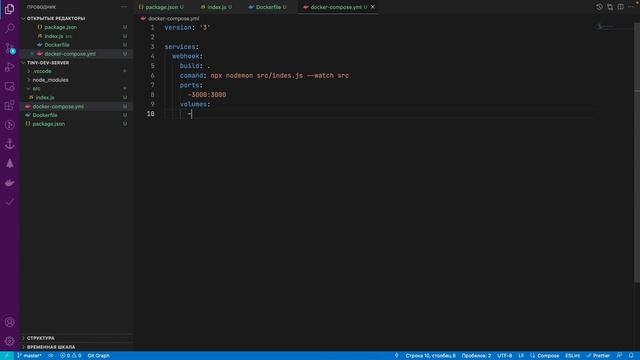Click the feedback icon in status bar
This screenshot has width=640, height=360.
pyautogui.click(x=620, y=356)
